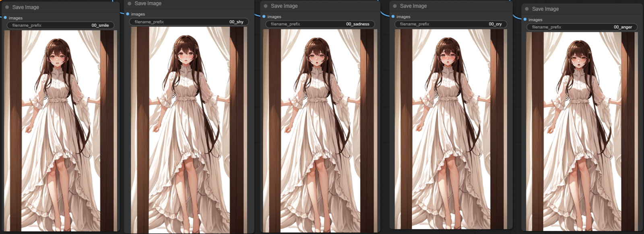644x234 pixels.
Task: Collapse the 00_smile Save Image node dot
Action: [x=7, y=7]
